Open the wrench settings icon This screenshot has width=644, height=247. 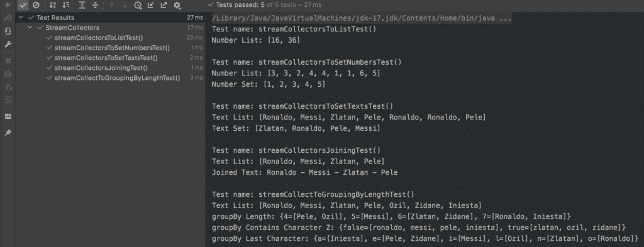point(8,44)
